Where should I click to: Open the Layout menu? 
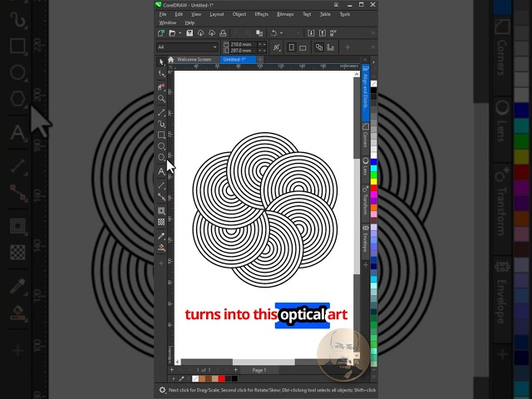pyautogui.click(x=217, y=14)
